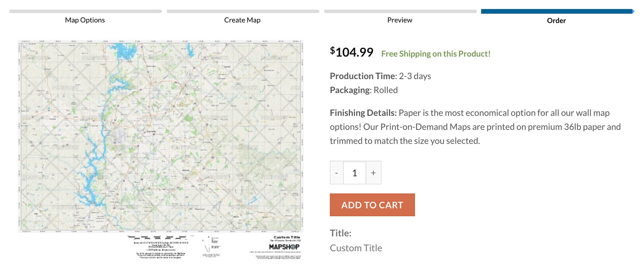644x274 pixels.
Task: Click the Custom Title link under Title
Action: (x=356, y=248)
